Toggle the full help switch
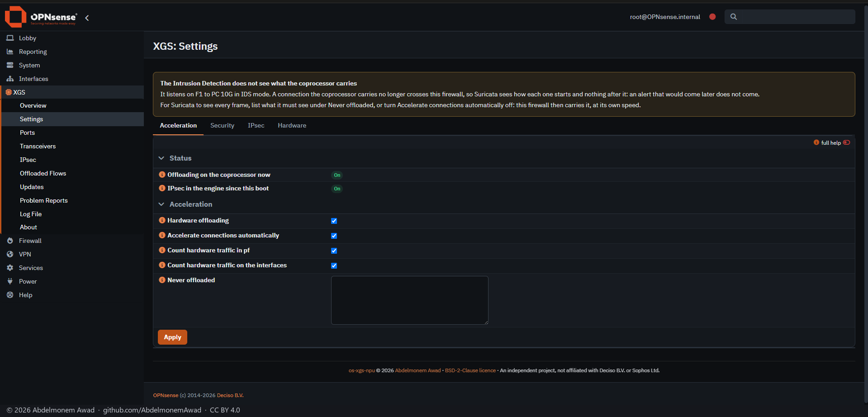Viewport: 868px width, 417px height. click(x=846, y=142)
